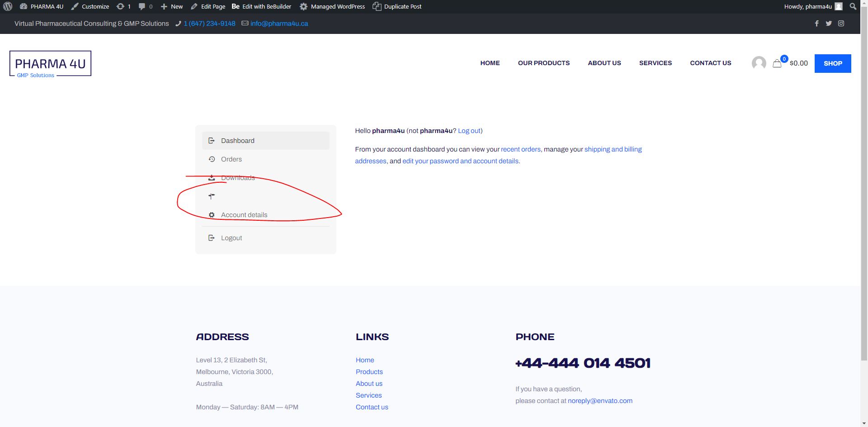Visit the Instagram social icon

click(x=841, y=24)
